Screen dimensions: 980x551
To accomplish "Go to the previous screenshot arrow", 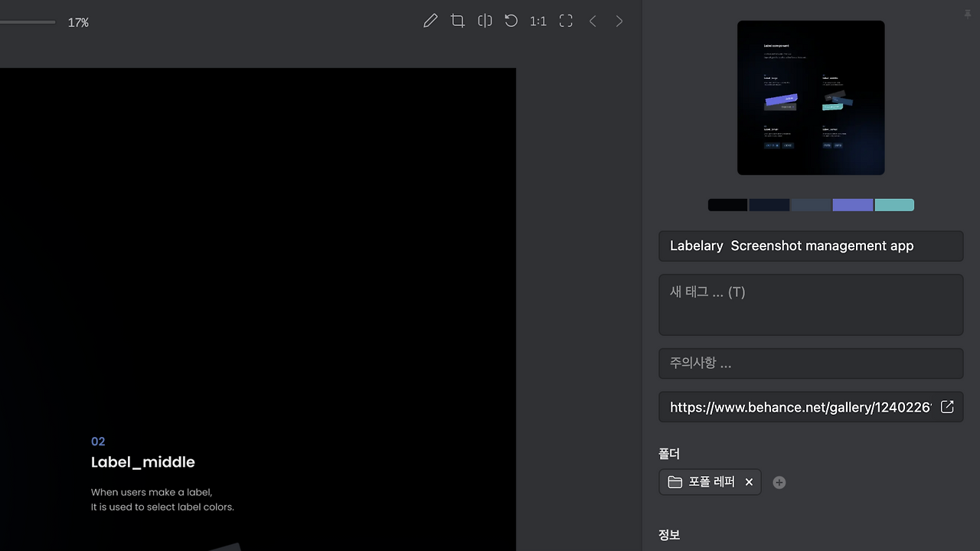I will click(x=593, y=21).
